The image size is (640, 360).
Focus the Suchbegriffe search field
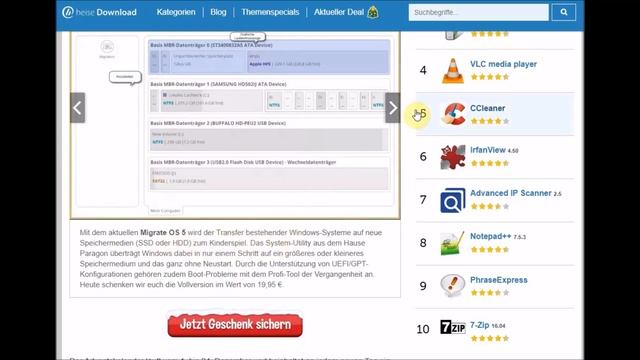point(478,12)
